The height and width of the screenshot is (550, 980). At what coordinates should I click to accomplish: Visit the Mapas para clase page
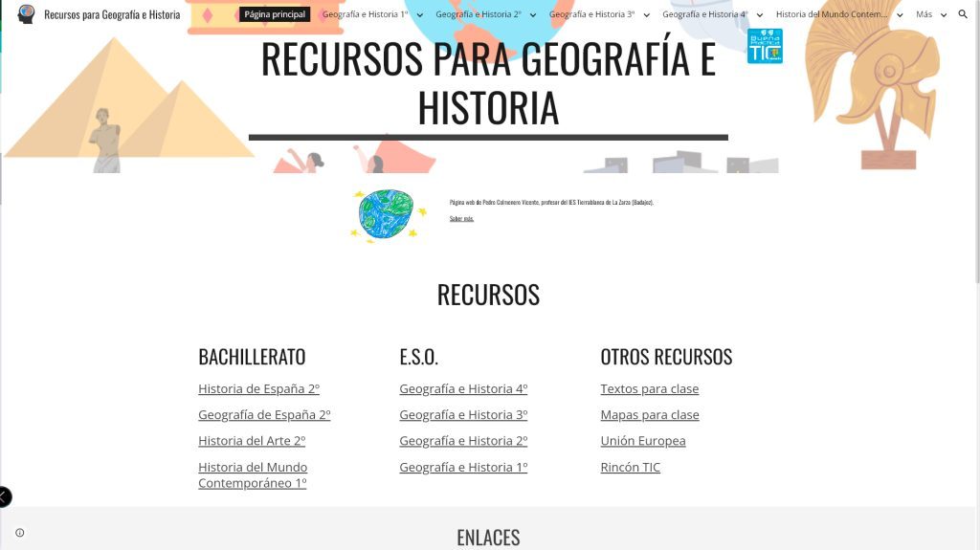649,415
